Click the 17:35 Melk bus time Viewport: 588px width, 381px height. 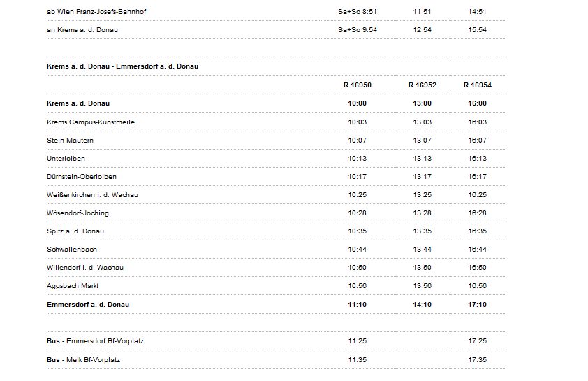(x=478, y=360)
